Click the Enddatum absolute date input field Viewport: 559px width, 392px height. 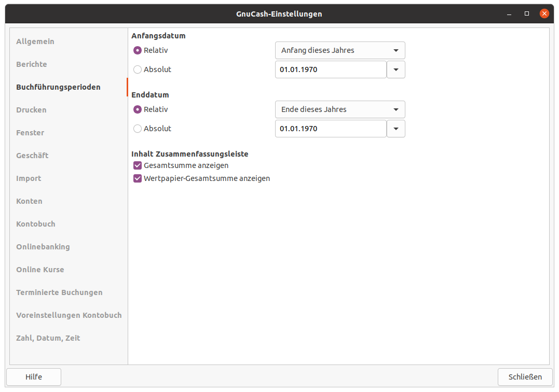point(330,129)
